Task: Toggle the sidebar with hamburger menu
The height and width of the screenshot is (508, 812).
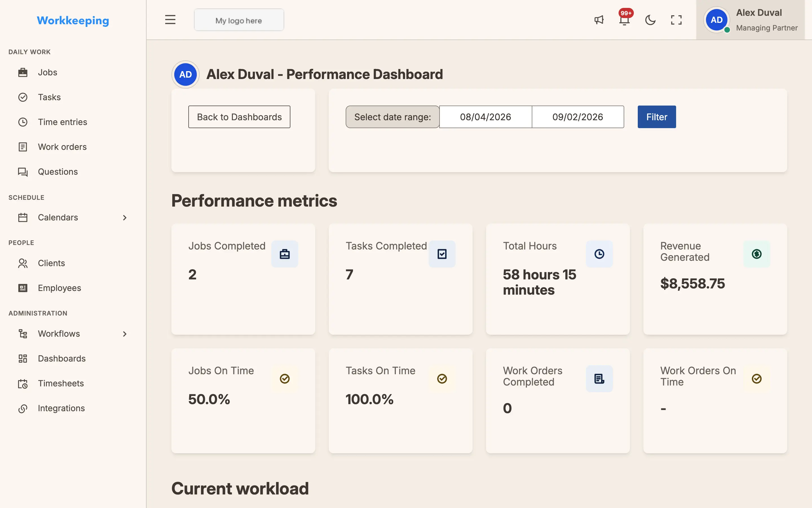Action: pyautogui.click(x=170, y=20)
